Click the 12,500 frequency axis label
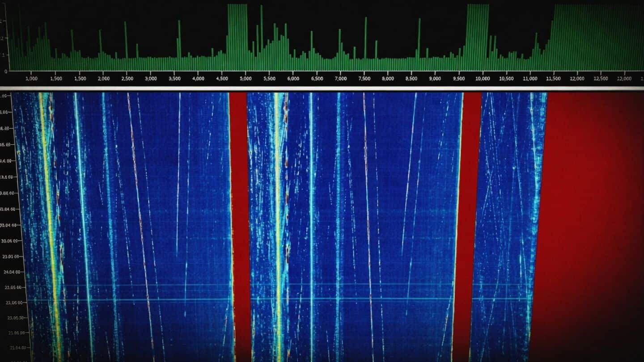Screen dimensions: 644x362 coord(601,79)
